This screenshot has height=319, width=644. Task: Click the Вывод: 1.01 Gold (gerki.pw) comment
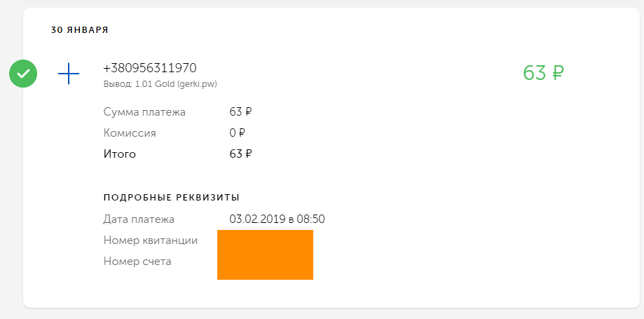(160, 84)
